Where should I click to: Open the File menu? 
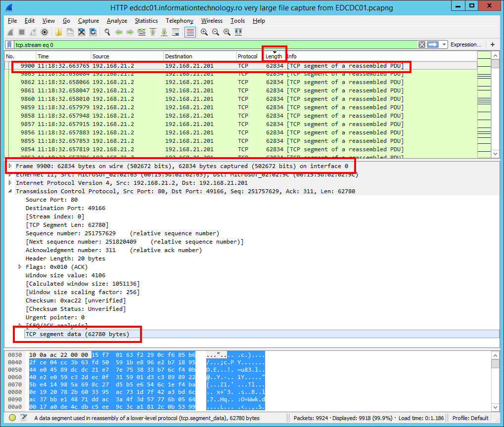[x=12, y=21]
